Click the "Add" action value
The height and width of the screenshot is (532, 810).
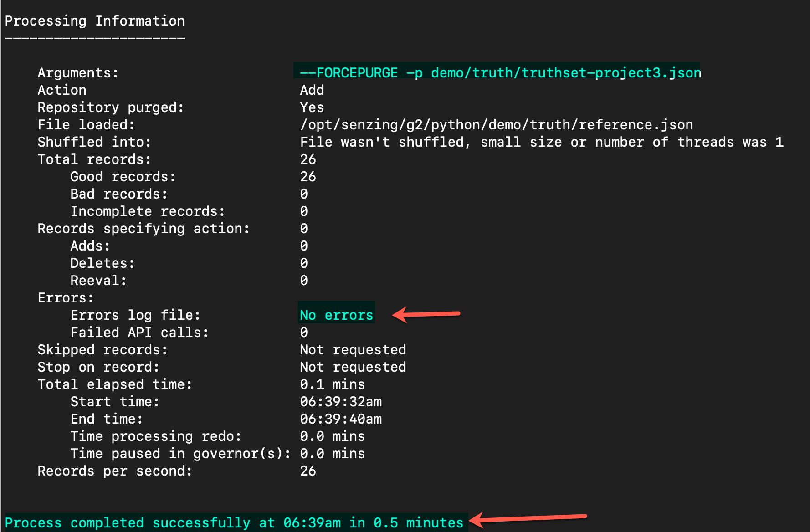(312, 90)
